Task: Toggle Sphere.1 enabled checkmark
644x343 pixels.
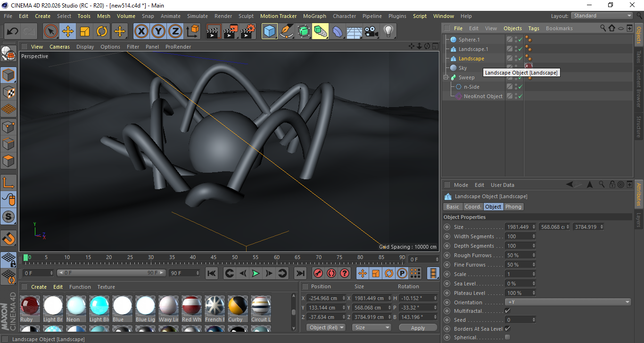Action: (x=520, y=40)
